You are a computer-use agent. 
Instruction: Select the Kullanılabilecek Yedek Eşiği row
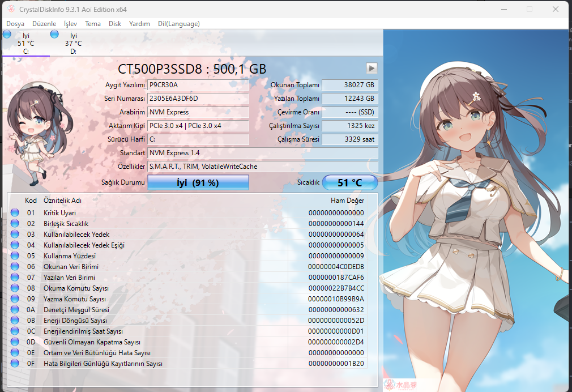187,245
